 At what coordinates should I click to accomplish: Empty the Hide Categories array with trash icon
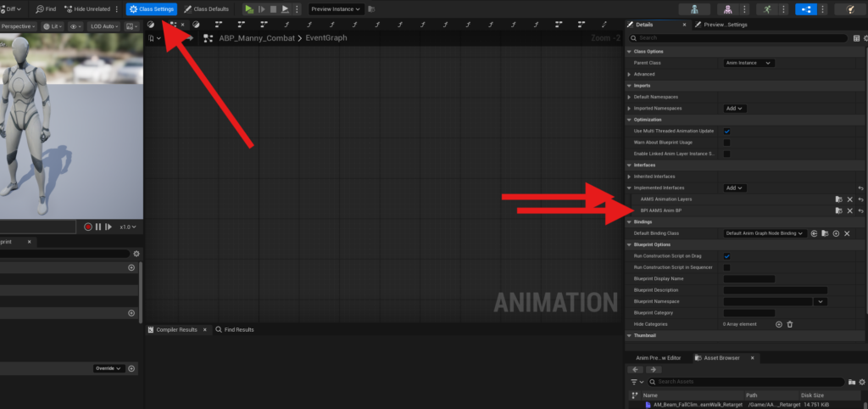point(790,324)
